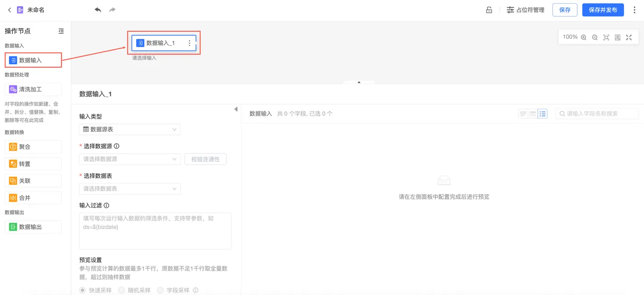Toggle the canvas minimap
Screen dimensions: 644x295
coord(618,37)
